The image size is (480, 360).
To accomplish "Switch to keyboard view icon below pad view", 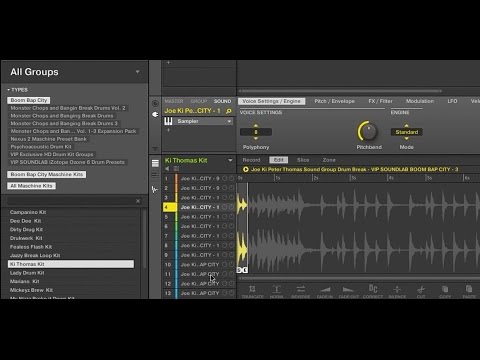I will point(155,175).
